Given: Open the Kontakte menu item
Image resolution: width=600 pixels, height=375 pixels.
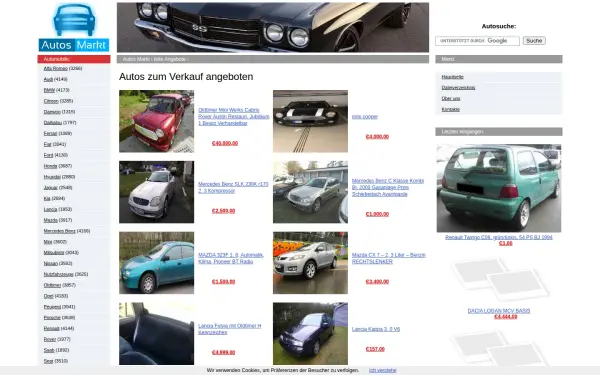Looking at the screenshot, I should click(451, 109).
